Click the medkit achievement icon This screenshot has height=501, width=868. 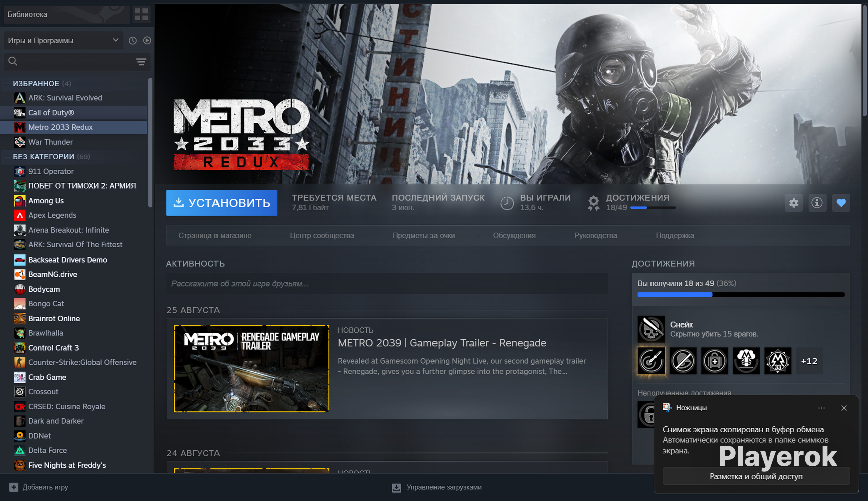(x=714, y=361)
